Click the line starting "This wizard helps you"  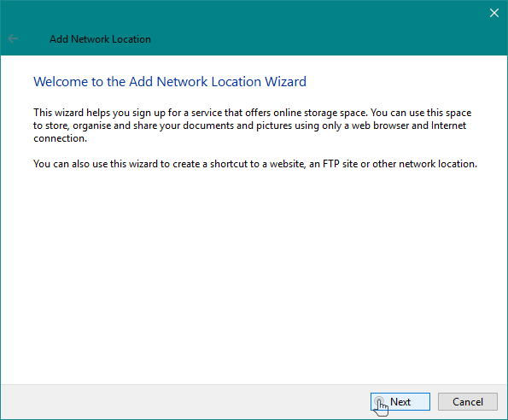[x=253, y=113]
